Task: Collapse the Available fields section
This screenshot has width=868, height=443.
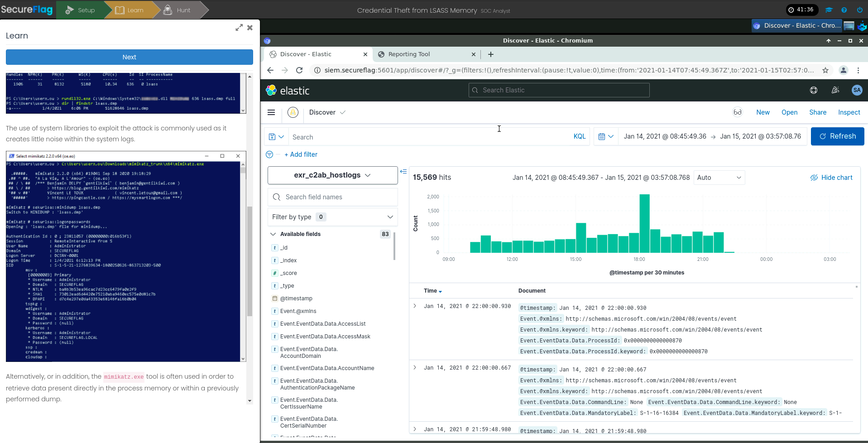Action: coord(273,234)
